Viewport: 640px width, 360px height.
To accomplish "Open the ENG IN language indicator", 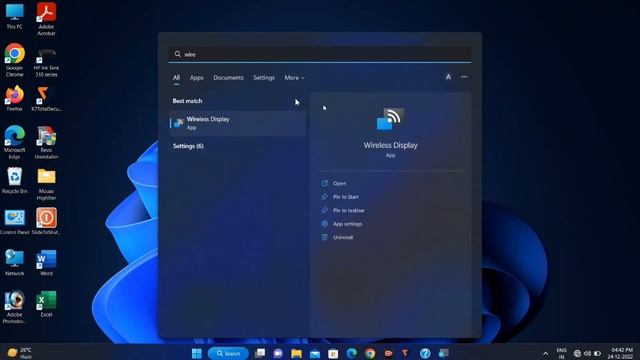I will click(561, 353).
